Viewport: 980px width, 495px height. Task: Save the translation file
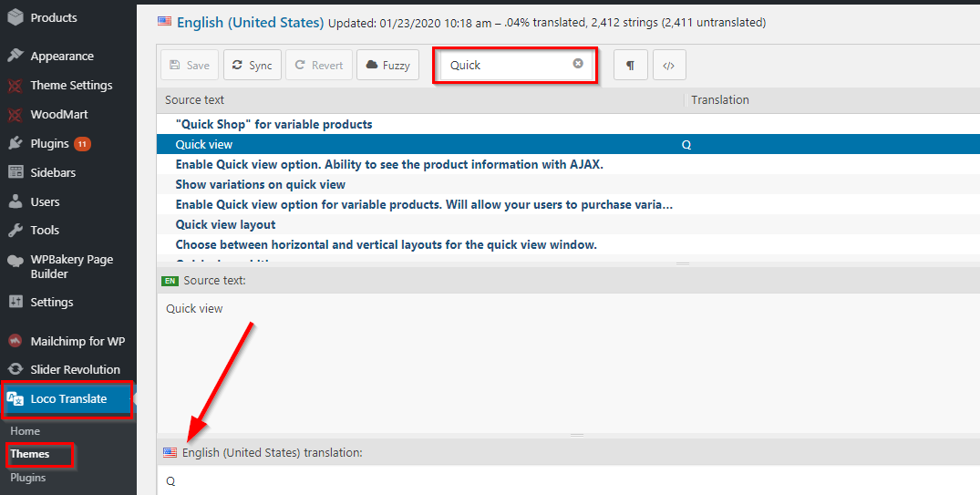pyautogui.click(x=190, y=65)
